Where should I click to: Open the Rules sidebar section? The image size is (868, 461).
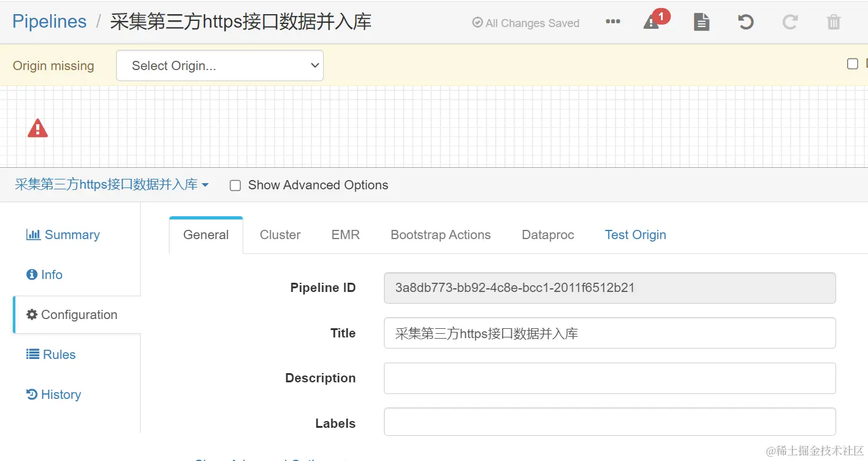coord(50,355)
